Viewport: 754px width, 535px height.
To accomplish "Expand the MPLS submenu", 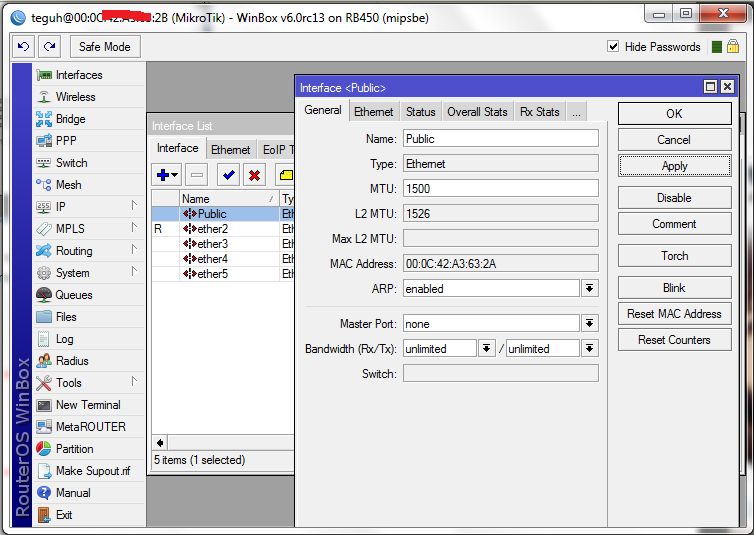I will pyautogui.click(x=134, y=227).
